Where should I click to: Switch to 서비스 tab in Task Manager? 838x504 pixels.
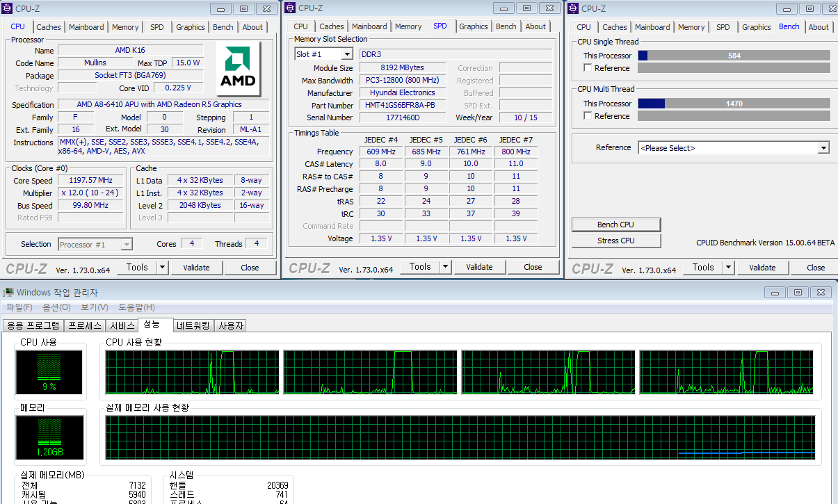pos(122,325)
